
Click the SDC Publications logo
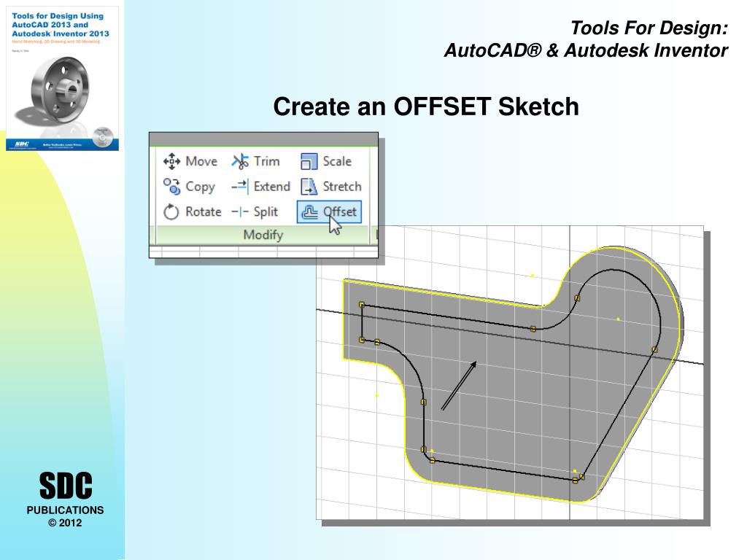(x=65, y=499)
